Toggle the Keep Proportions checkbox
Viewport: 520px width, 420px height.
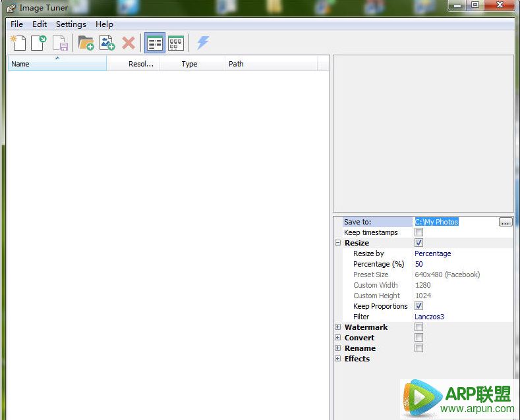click(x=419, y=305)
